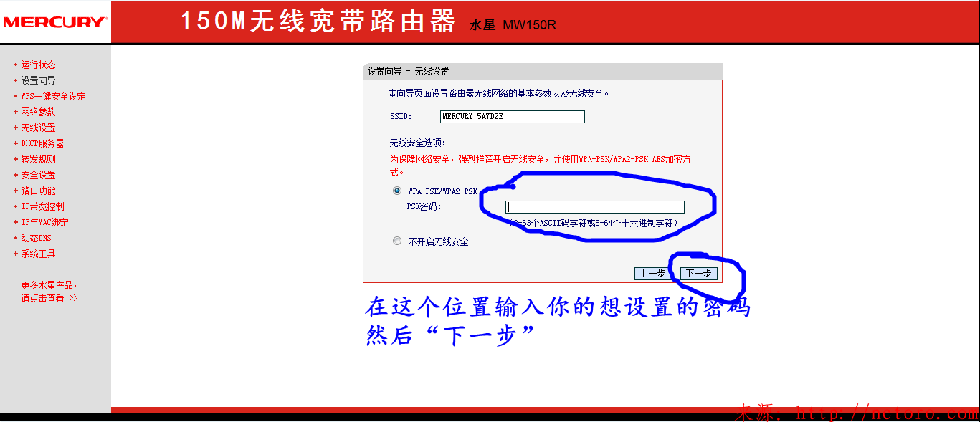Click the PSK密码 password field
980x422 pixels.
tap(595, 207)
